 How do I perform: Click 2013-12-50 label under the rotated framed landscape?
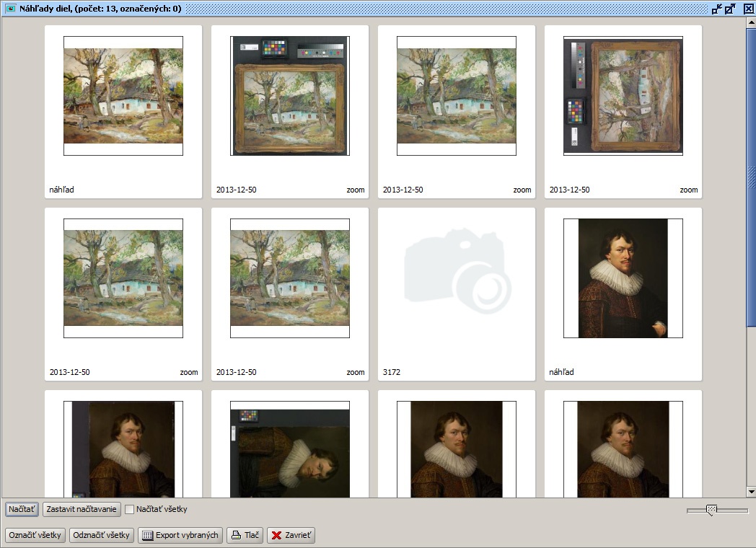click(569, 190)
